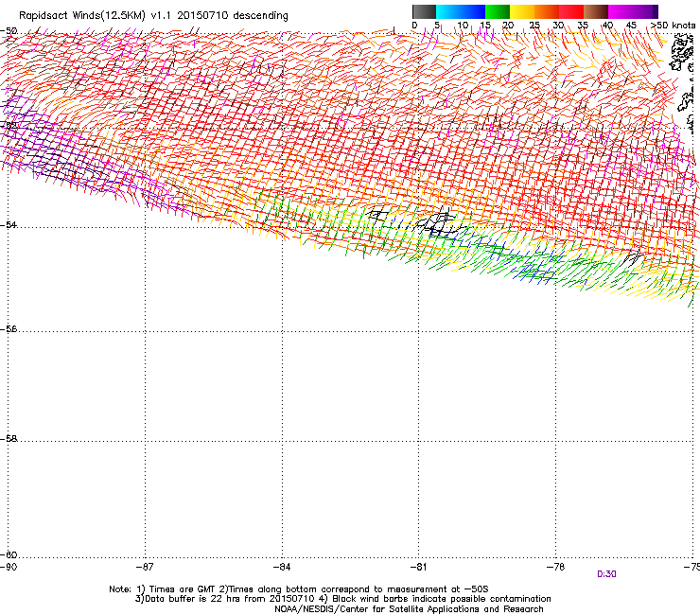700x615 pixels.
Task: Select the orange 25-30 knots legend color
Action: click(x=547, y=11)
